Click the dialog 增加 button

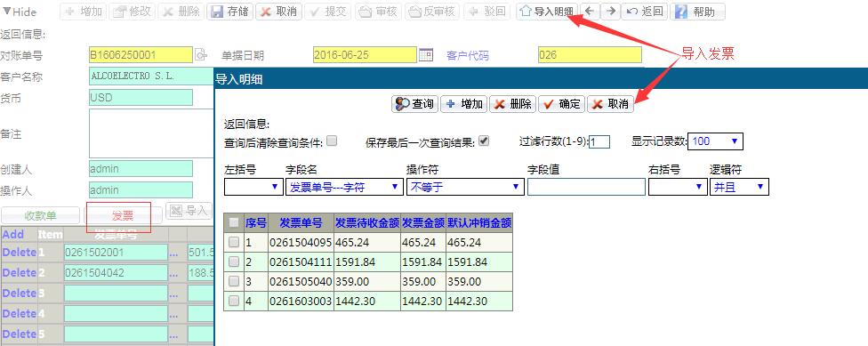[463, 104]
